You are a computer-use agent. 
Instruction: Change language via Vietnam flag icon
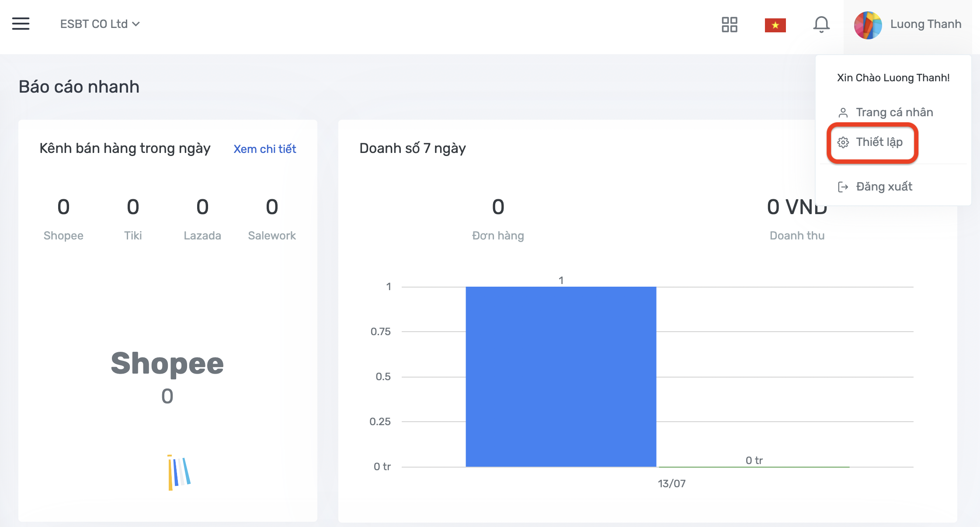click(x=775, y=25)
